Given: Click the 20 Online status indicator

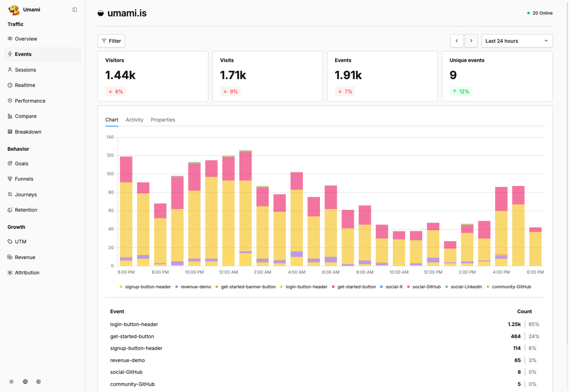Looking at the screenshot, I should [x=540, y=13].
